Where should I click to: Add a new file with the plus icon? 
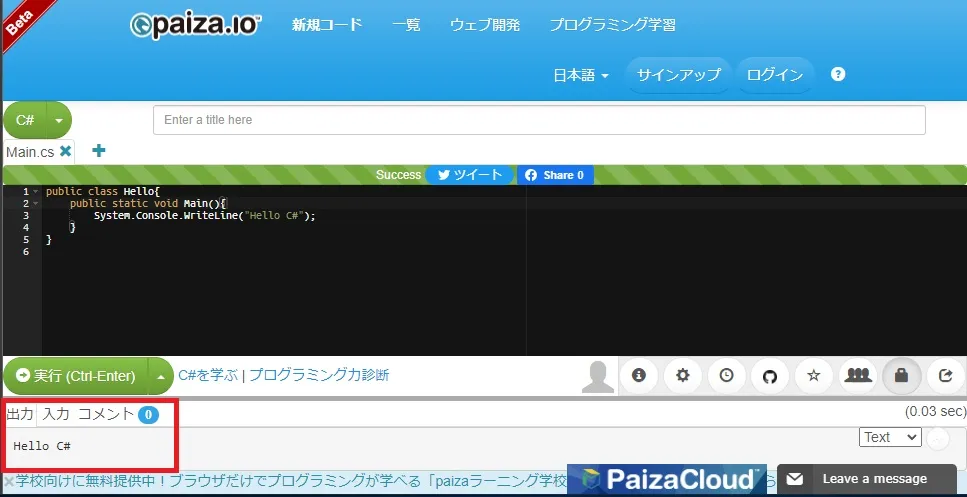click(x=99, y=150)
